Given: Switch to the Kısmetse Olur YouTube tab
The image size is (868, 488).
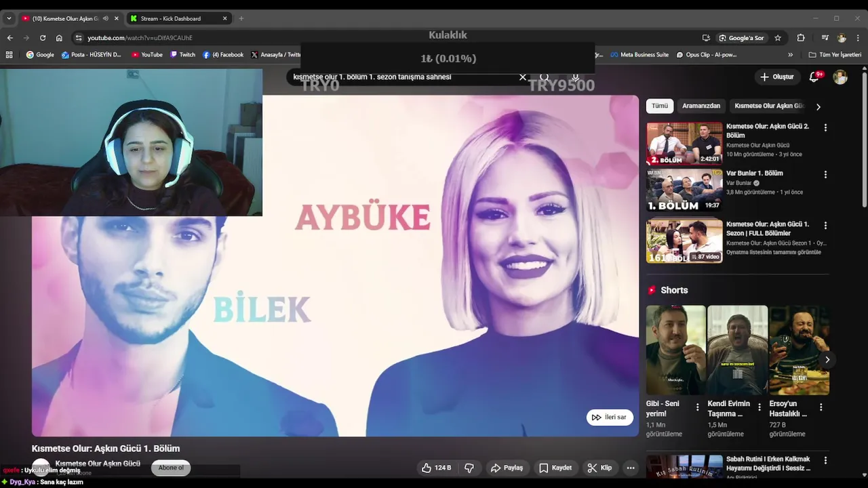Looking at the screenshot, I should coord(66,18).
